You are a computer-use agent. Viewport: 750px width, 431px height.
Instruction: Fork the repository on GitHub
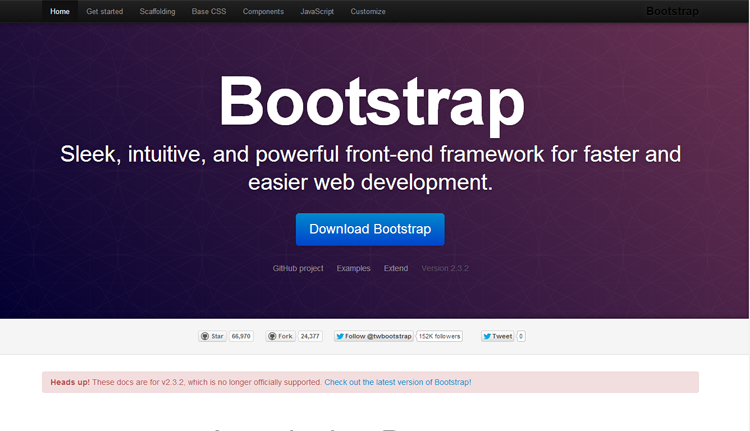pyautogui.click(x=280, y=336)
